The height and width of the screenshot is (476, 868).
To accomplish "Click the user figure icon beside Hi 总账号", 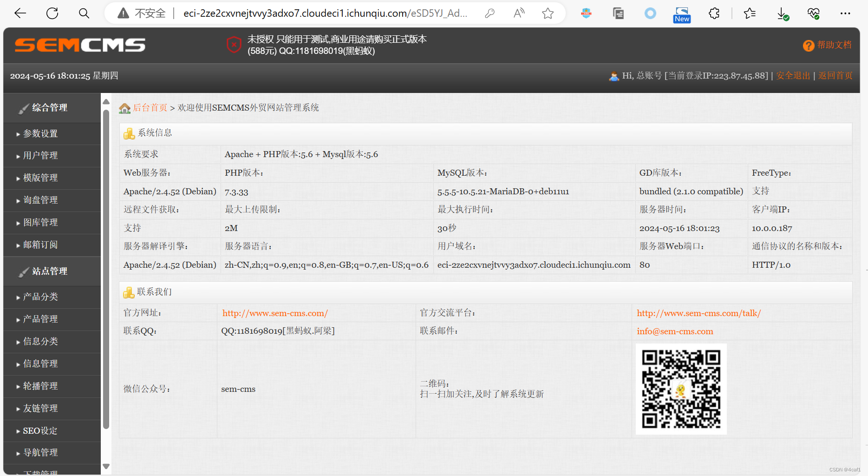I will click(x=614, y=76).
